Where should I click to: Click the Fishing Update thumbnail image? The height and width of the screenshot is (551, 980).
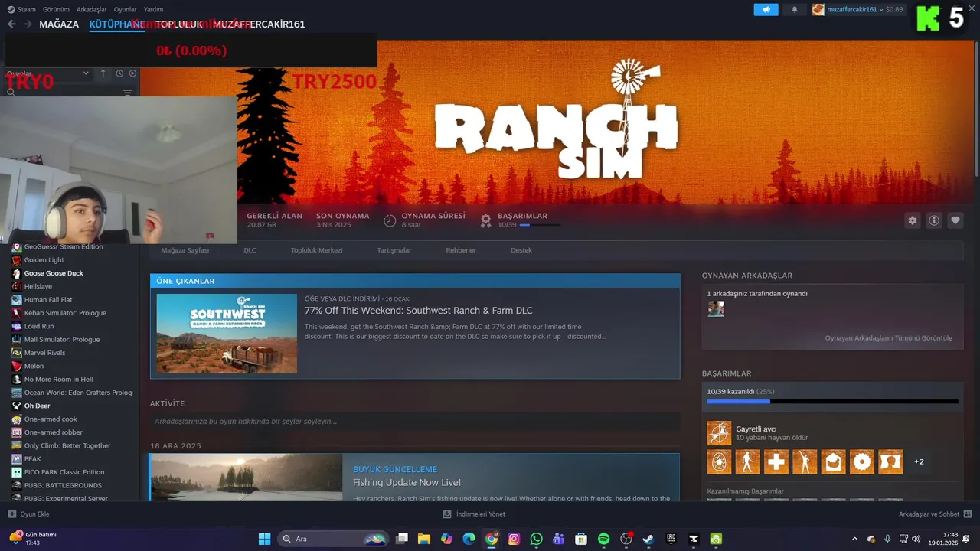pyautogui.click(x=247, y=478)
